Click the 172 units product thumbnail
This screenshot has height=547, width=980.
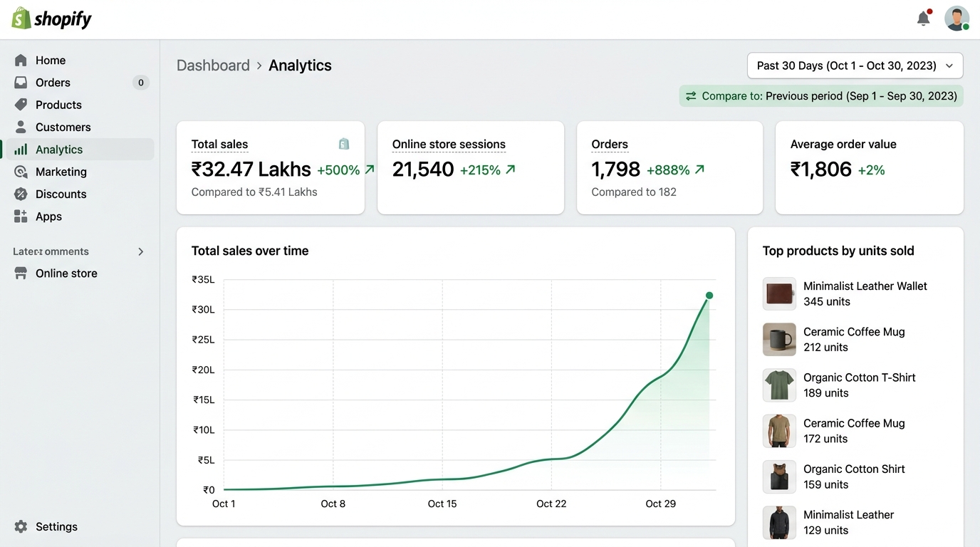coord(779,431)
